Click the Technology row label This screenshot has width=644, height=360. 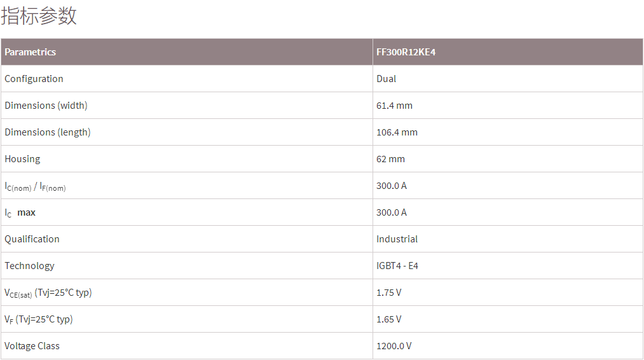point(30,266)
